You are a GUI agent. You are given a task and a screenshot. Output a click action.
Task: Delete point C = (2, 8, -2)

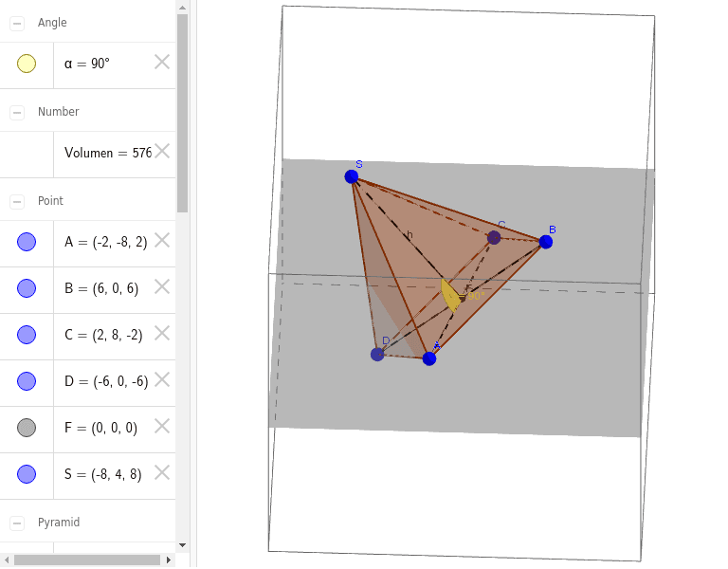point(162,333)
